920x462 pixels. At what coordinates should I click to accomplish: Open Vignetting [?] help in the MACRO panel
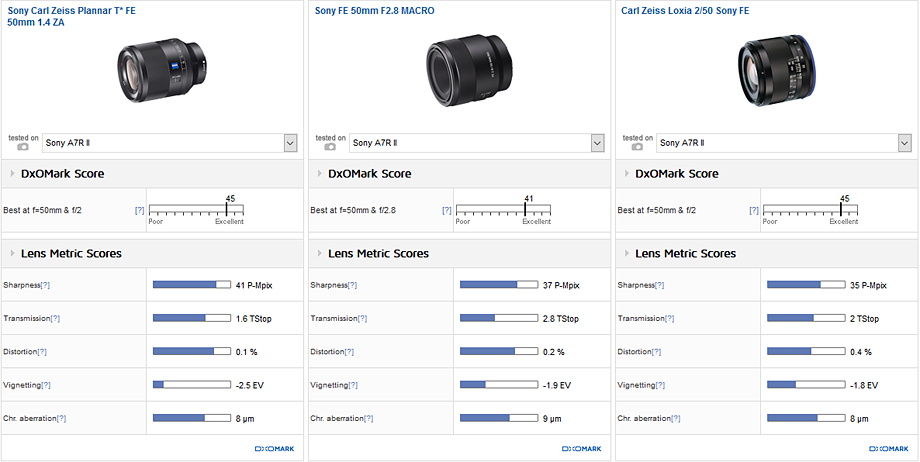click(x=353, y=385)
